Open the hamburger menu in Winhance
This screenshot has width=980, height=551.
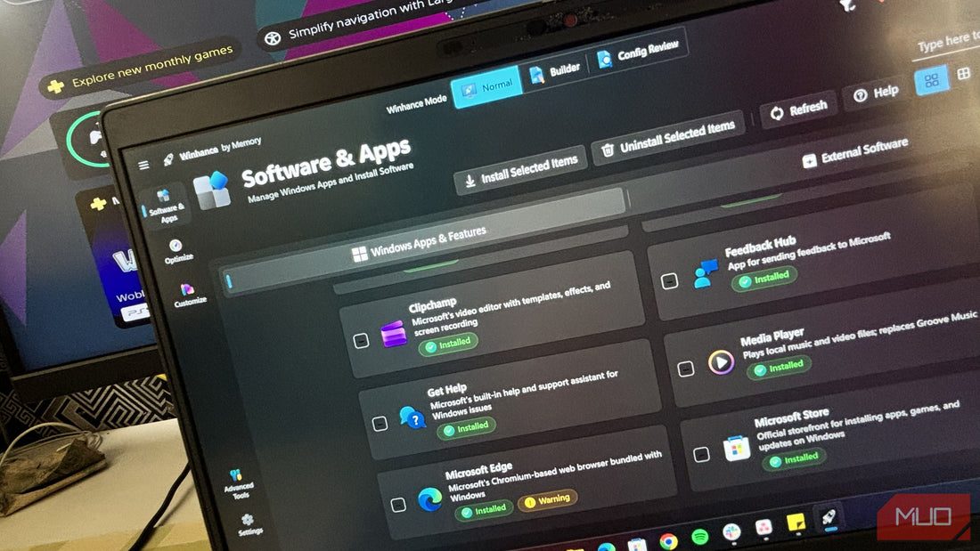click(x=143, y=165)
